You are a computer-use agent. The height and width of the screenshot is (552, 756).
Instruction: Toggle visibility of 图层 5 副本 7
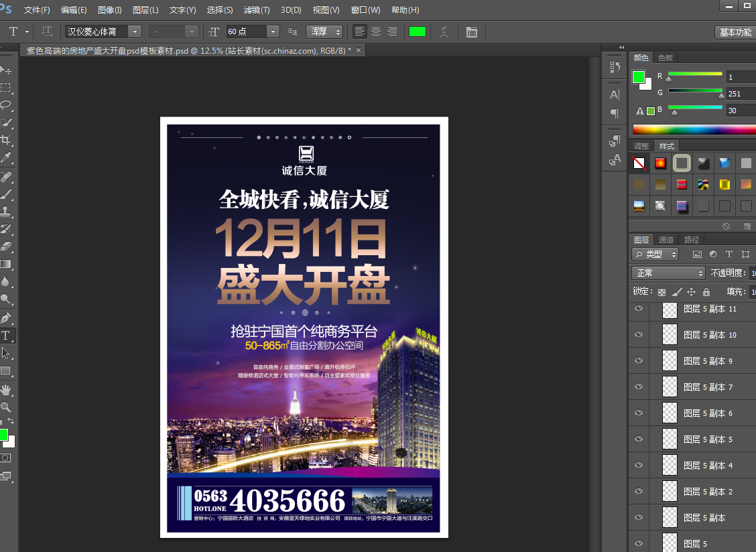click(x=639, y=387)
